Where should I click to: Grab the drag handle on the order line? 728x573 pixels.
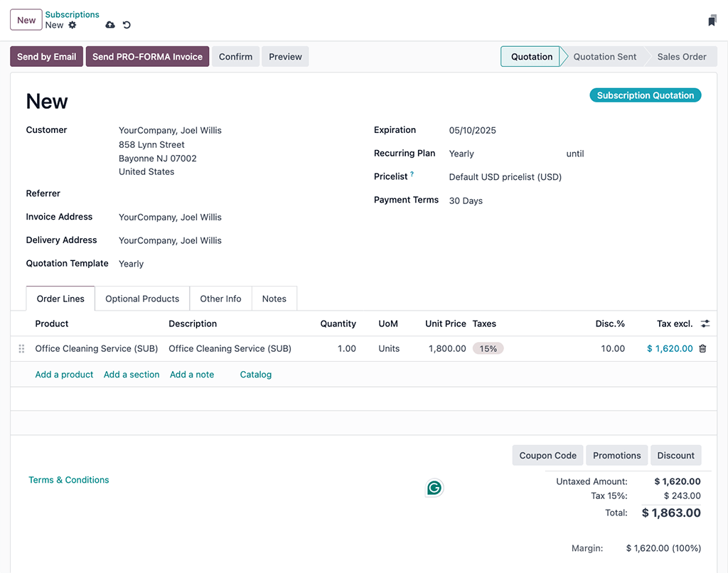coord(21,348)
